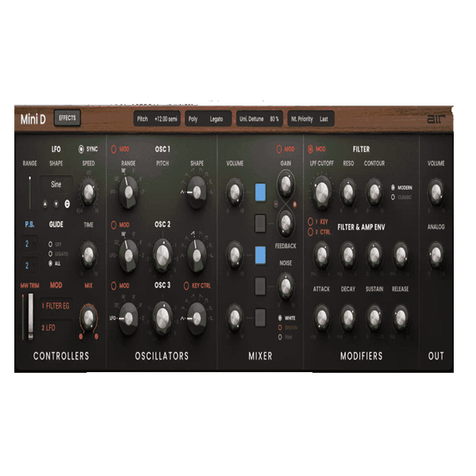Click the MW TRIM wheel slider

(x=31, y=317)
